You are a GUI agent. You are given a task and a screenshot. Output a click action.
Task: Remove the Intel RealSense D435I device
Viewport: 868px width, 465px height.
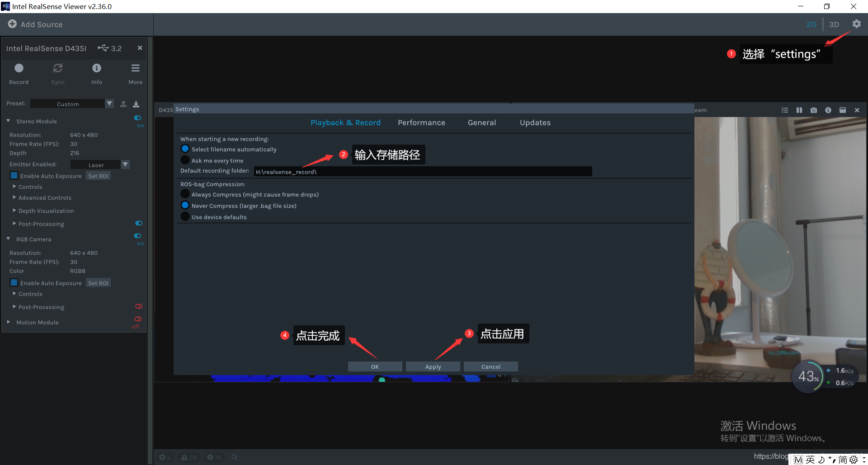(140, 48)
